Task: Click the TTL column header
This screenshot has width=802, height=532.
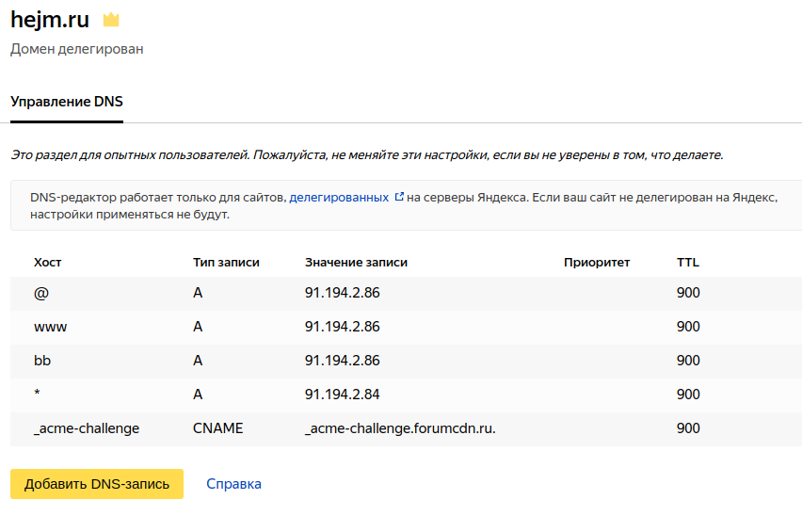Action: (688, 263)
